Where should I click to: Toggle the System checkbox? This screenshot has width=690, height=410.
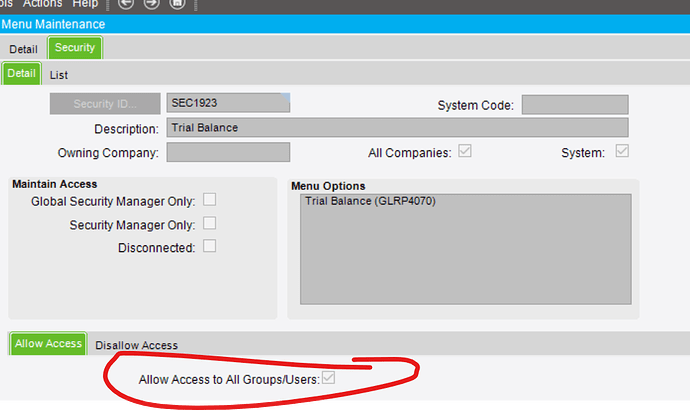click(622, 151)
